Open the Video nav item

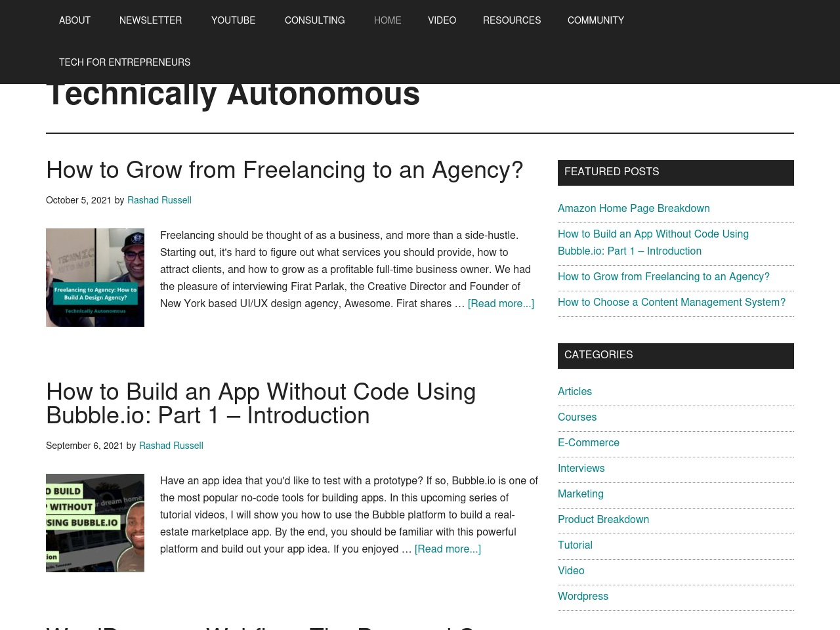click(x=442, y=20)
